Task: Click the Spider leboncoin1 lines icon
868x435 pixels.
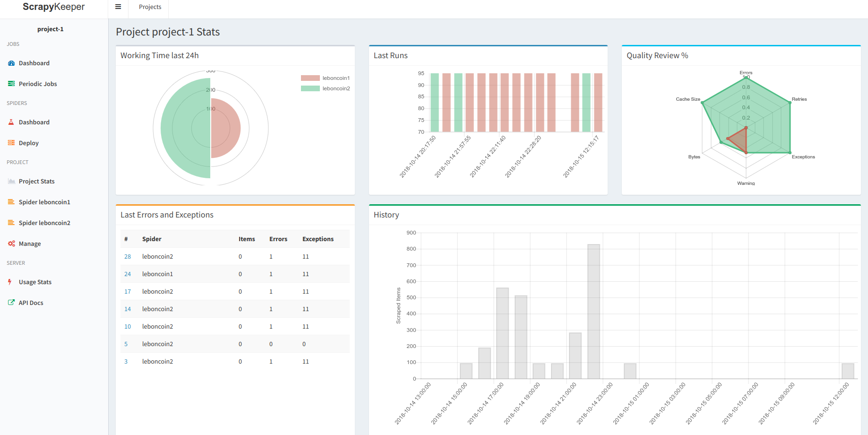Action: point(11,202)
